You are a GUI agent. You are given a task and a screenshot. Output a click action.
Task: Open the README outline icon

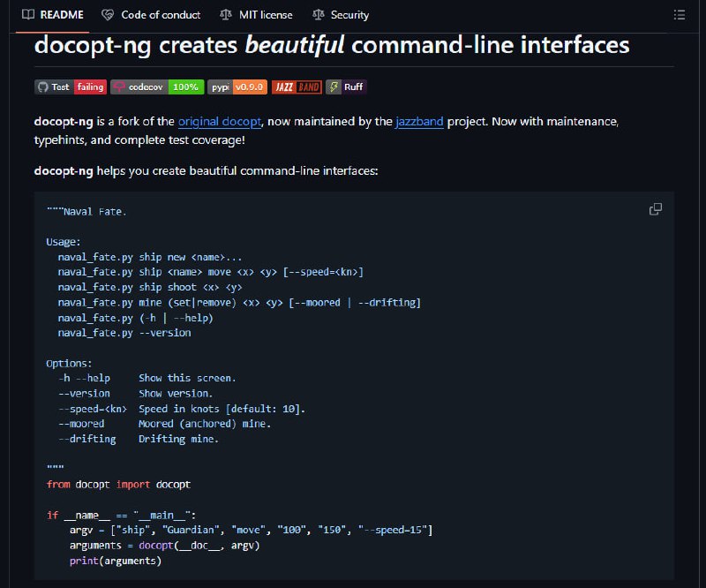(680, 15)
